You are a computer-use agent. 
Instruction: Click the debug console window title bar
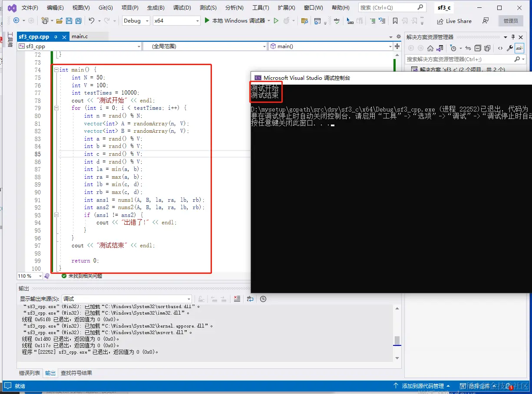(391, 78)
